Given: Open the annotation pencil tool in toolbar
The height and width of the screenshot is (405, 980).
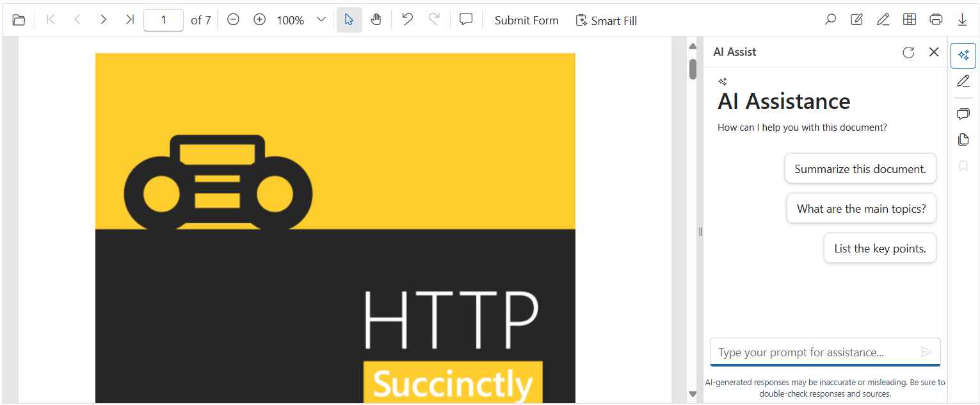Looking at the screenshot, I should click(x=883, y=19).
